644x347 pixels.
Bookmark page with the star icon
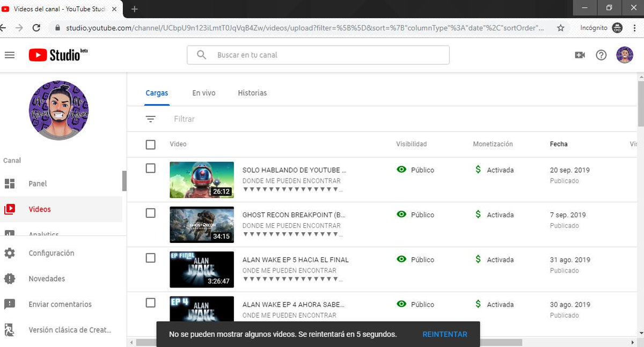561,28
